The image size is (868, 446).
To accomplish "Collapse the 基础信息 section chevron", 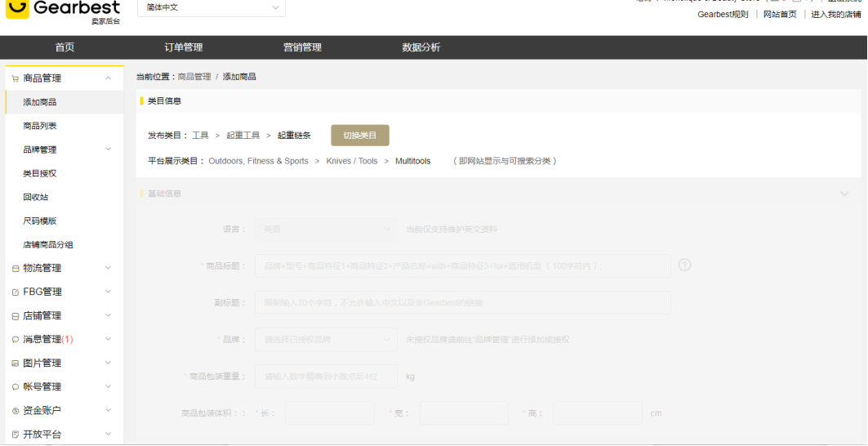I will click(844, 194).
